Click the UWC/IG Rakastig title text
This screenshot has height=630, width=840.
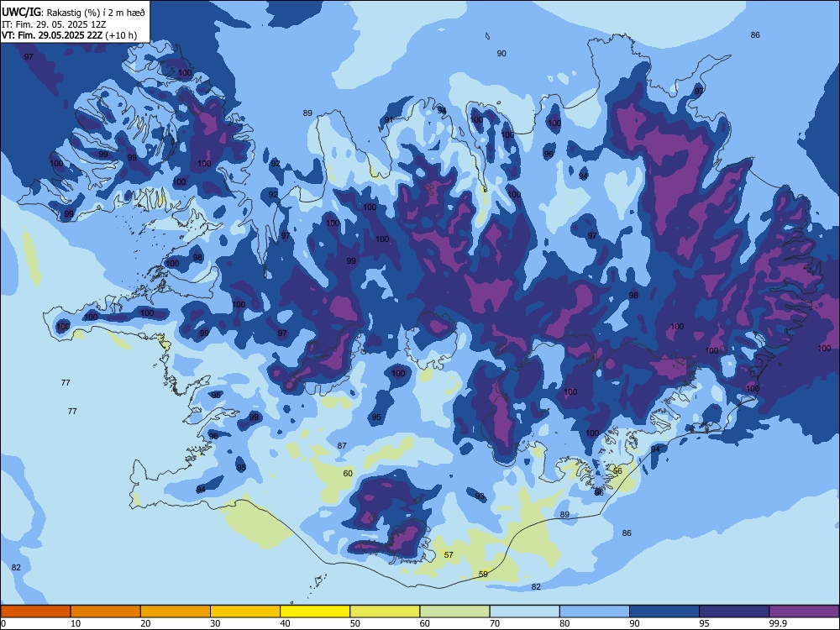(x=73, y=13)
